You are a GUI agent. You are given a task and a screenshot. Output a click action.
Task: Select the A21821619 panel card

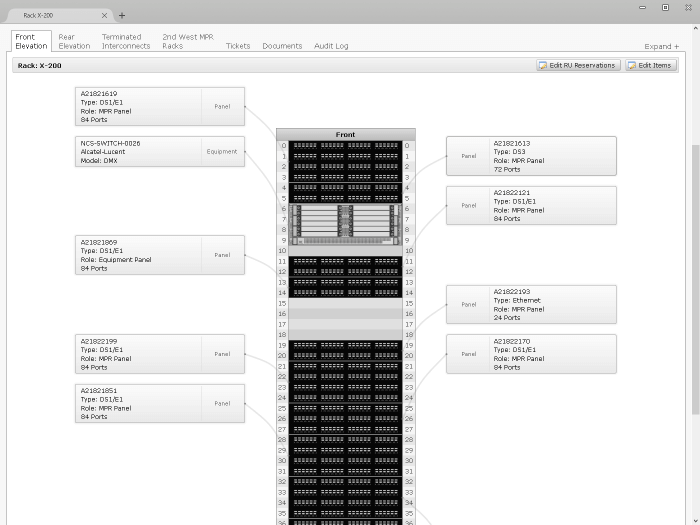(160, 106)
